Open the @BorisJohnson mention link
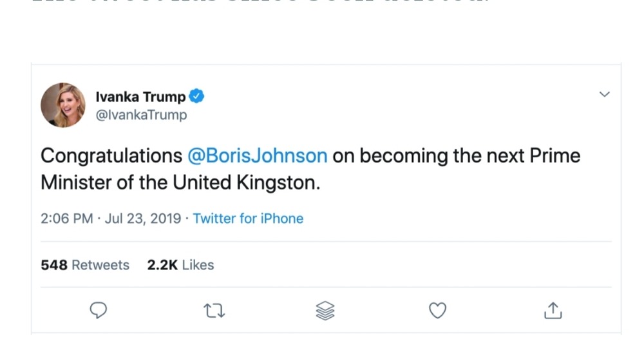This screenshot has width=644, height=352. [258, 156]
